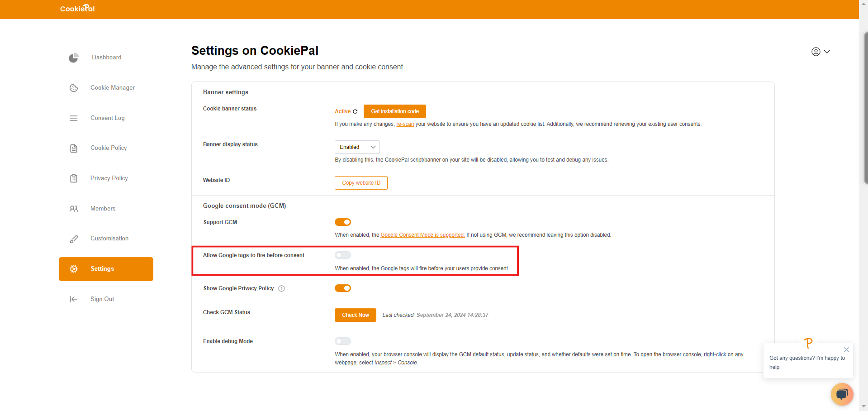Enable debug Mode toggle
The width and height of the screenshot is (868, 411).
(343, 341)
